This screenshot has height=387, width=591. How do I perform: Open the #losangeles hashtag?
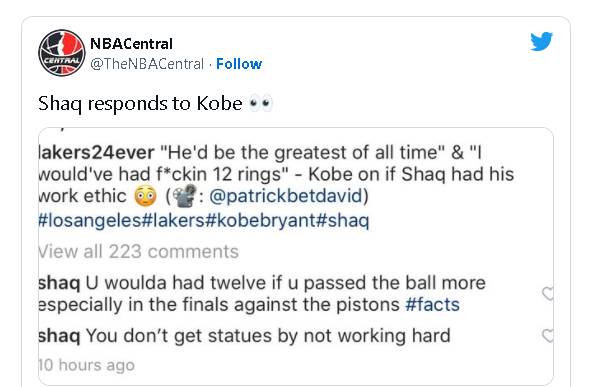[x=90, y=220]
